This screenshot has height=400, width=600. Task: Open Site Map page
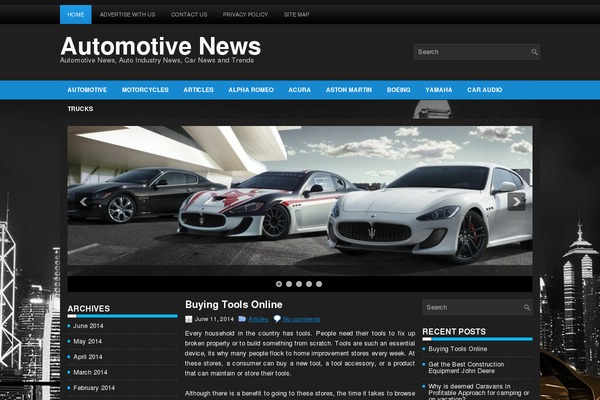pos(297,15)
